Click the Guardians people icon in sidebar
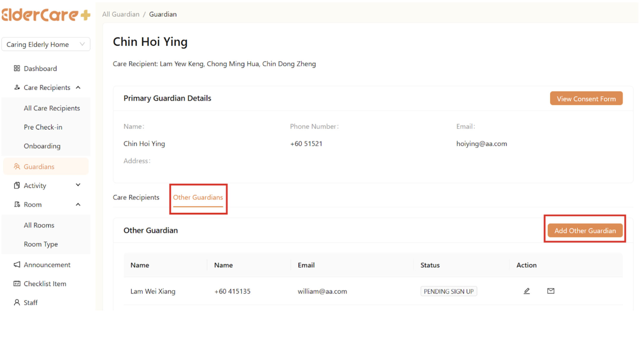This screenshot has width=644, height=339. click(17, 167)
